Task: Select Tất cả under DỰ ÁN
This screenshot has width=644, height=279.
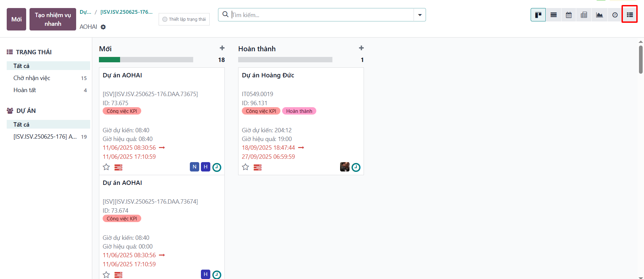Action: 48,124
